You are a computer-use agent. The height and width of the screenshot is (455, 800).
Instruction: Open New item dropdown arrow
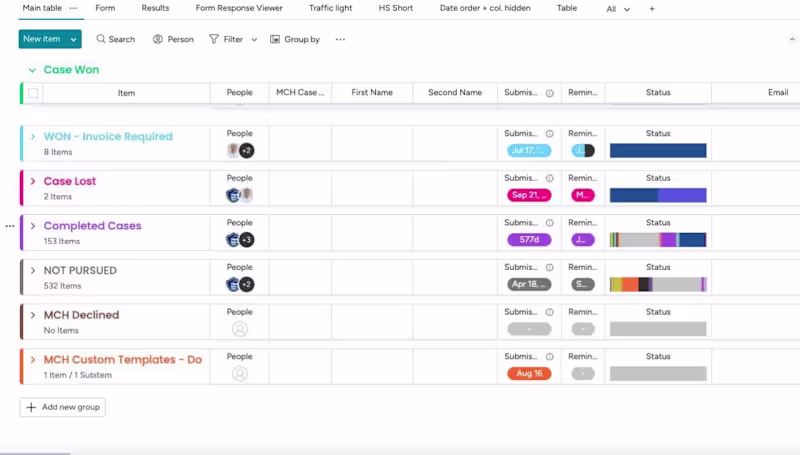coord(73,39)
